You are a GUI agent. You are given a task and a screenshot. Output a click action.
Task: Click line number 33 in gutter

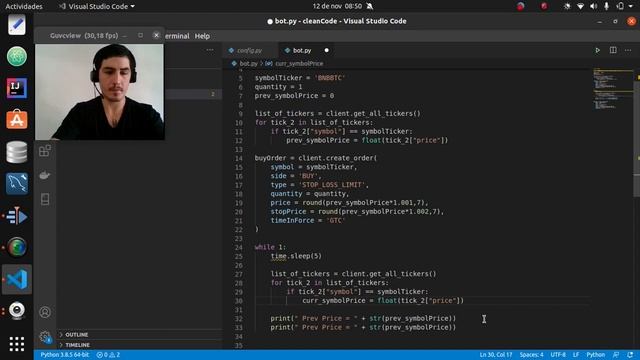(239, 327)
